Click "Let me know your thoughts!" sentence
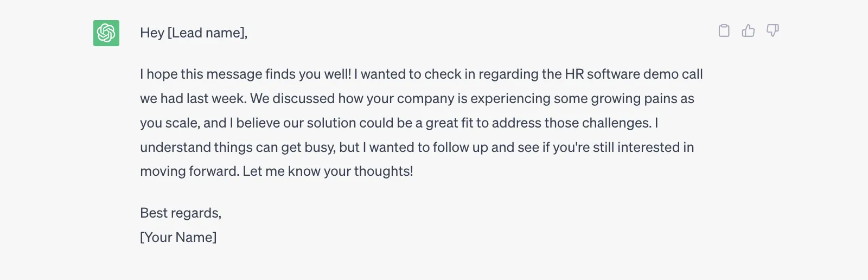This screenshot has width=868, height=280. click(x=328, y=171)
